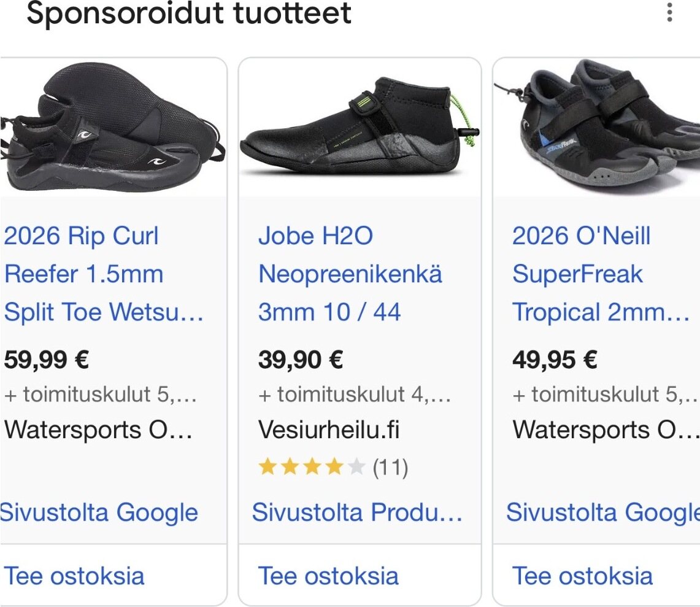
Task: Open the three-dot sponsored products menu
Action: (669, 12)
